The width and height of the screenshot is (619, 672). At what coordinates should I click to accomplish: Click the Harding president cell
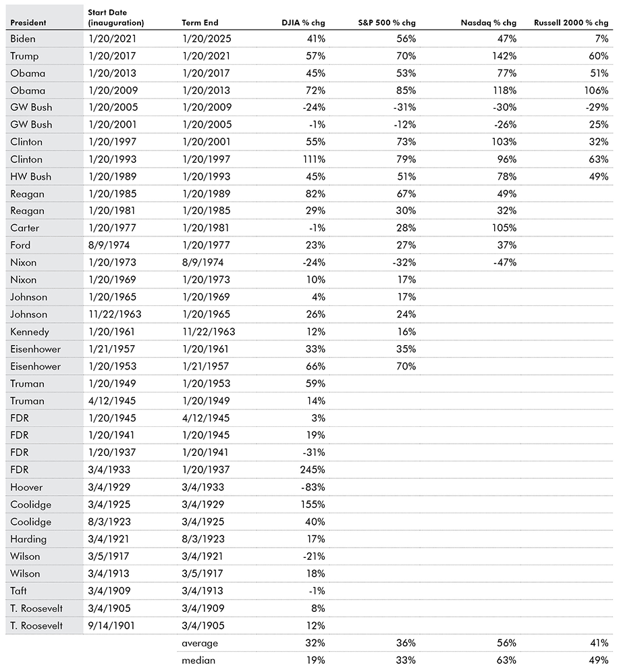[27, 539]
